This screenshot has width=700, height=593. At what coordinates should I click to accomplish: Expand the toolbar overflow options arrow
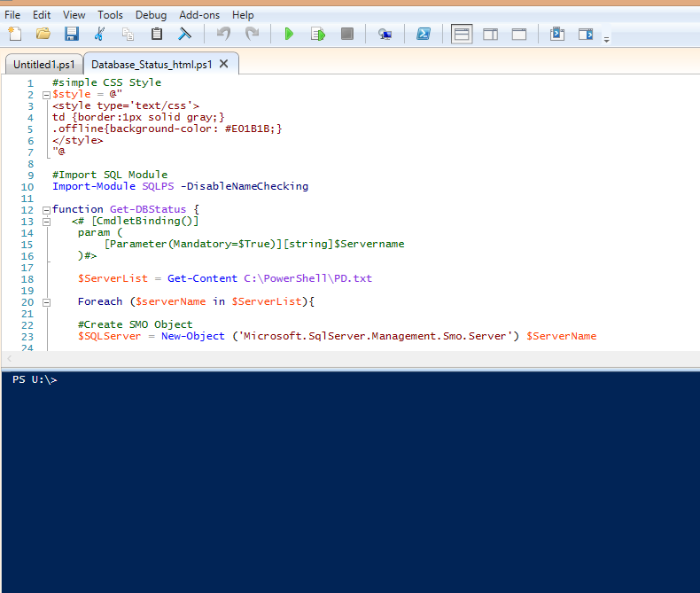(607, 39)
